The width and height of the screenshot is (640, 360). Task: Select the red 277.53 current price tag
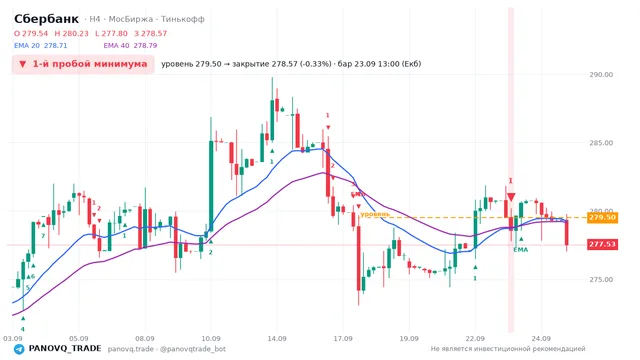click(602, 244)
